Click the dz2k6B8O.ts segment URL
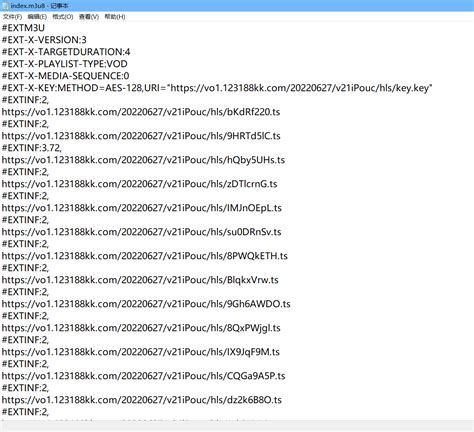The height and width of the screenshot is (432, 474). [142, 400]
